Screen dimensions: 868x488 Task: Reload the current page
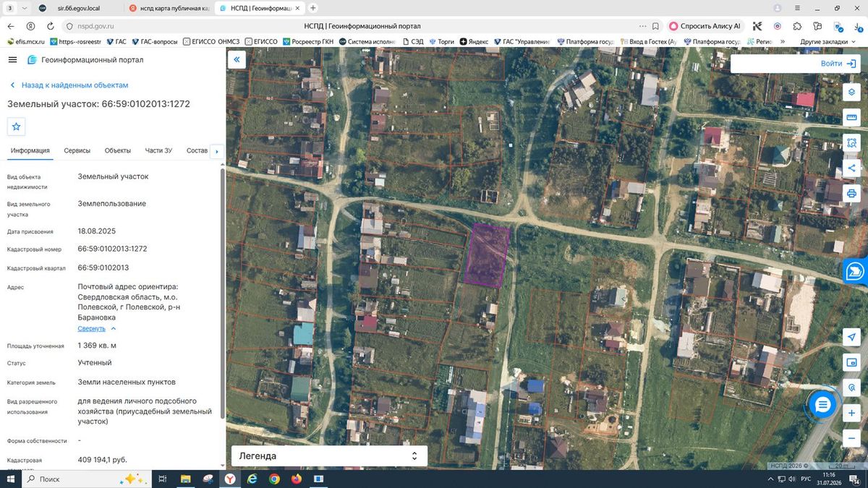(50, 25)
